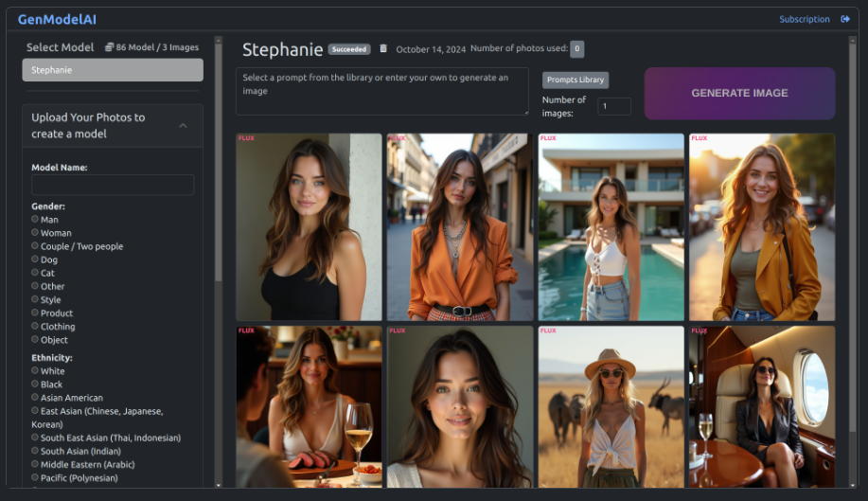Choose South Asian (Indian) ethnicity option
The image size is (868, 501).
(x=35, y=451)
